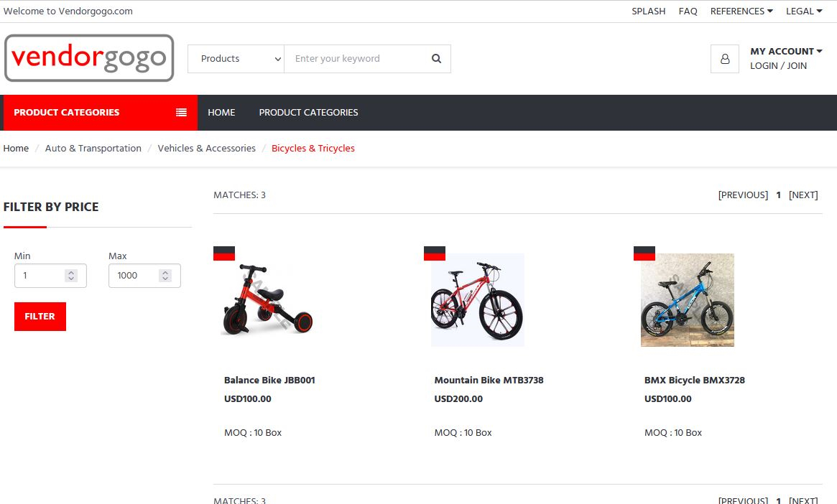Click the user account icon
837x504 pixels.
724,59
